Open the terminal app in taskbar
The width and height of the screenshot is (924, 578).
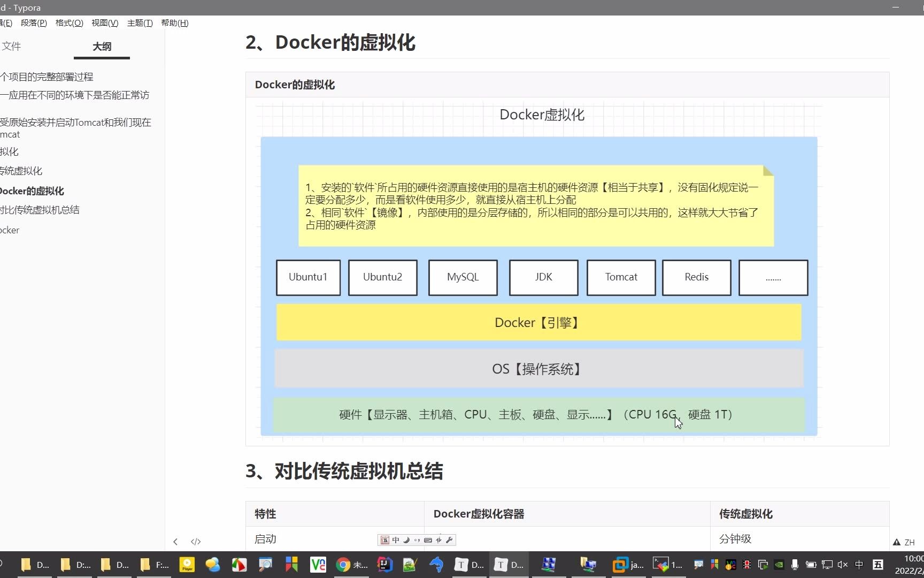point(667,565)
